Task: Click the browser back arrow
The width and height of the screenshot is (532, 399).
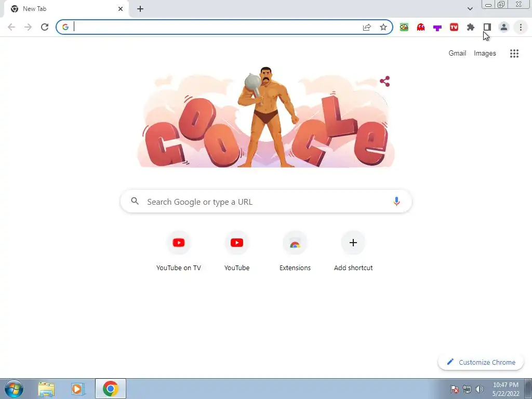Action: coord(11,27)
